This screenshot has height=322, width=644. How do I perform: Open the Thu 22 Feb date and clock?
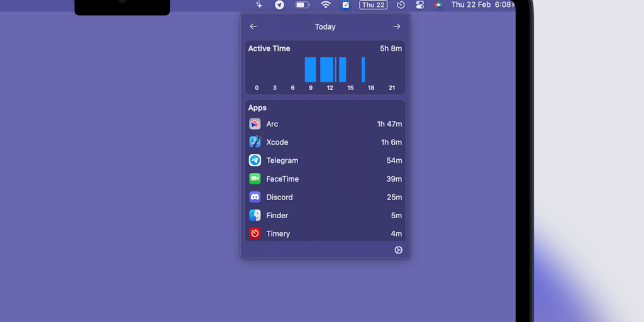[483, 5]
